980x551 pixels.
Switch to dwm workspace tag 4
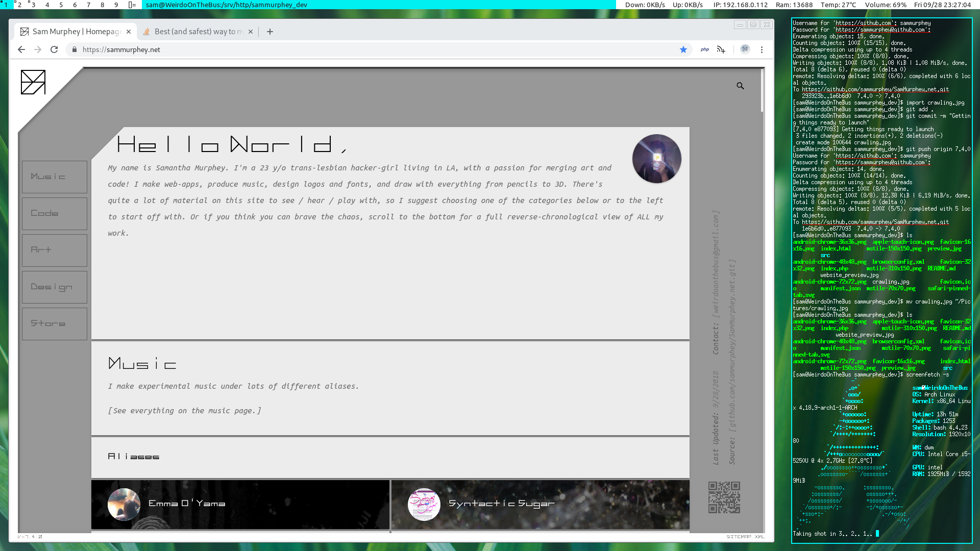coord(47,5)
